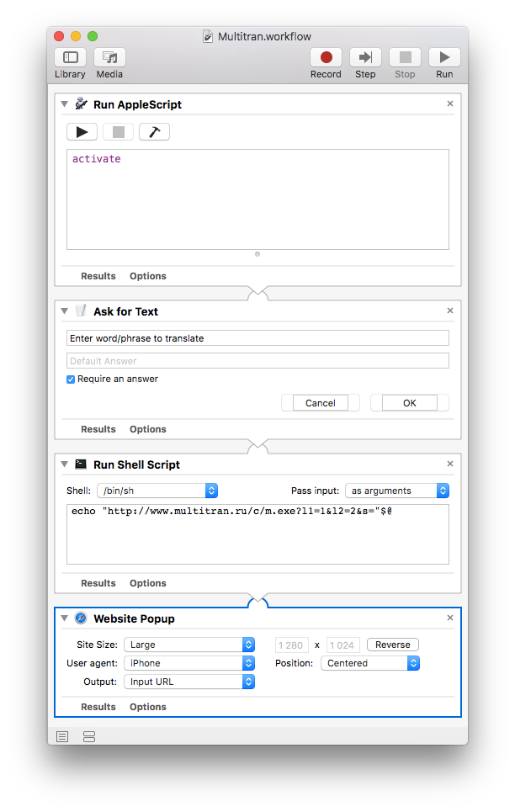Click the question prompt text field

click(257, 338)
